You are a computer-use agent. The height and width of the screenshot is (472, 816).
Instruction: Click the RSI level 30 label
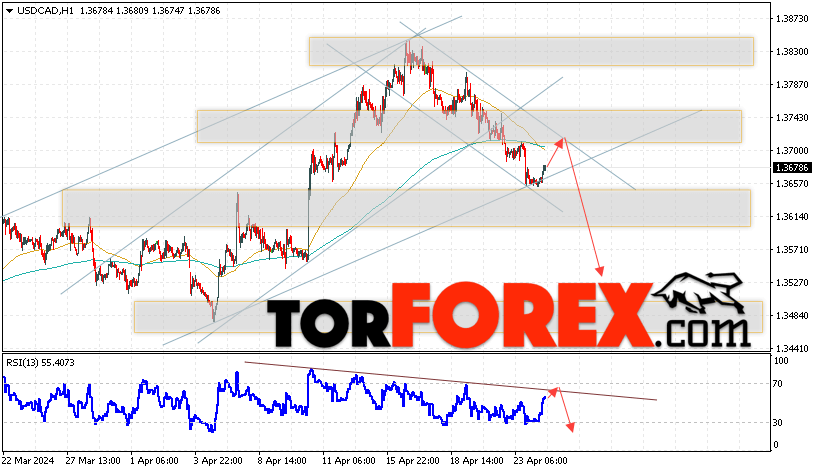pos(777,423)
